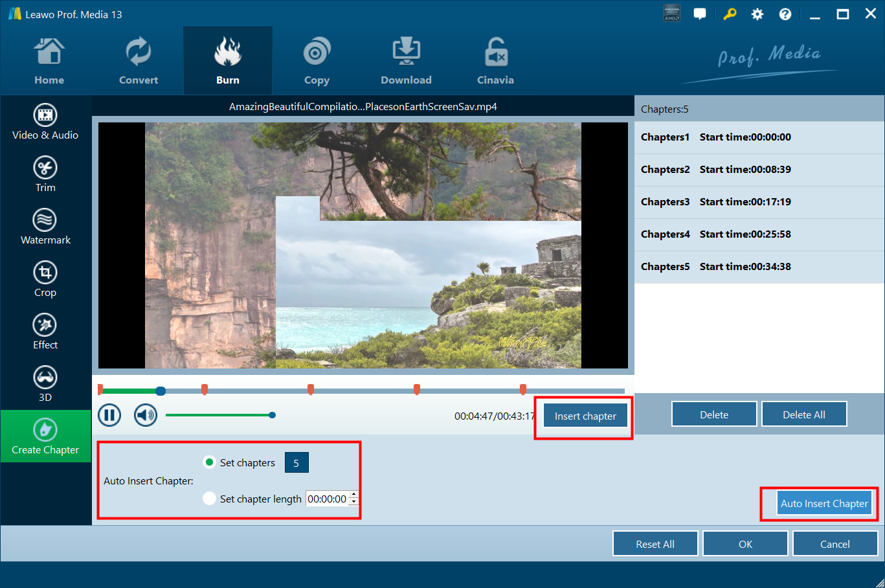Click the AMD GPU acceleration icon
The height and width of the screenshot is (588, 885).
coord(672,14)
